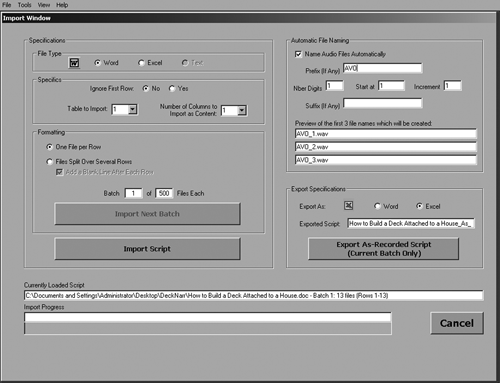Click Export As-Recorded Script button

tap(384, 249)
